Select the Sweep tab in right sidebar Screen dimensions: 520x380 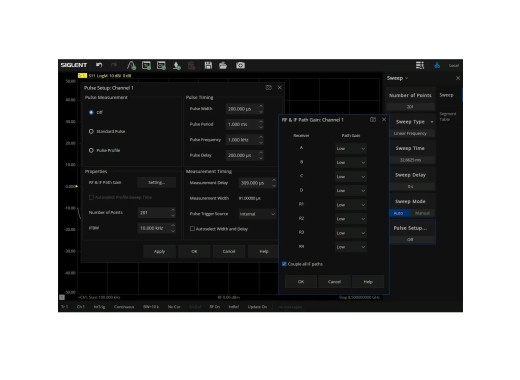[446, 95]
